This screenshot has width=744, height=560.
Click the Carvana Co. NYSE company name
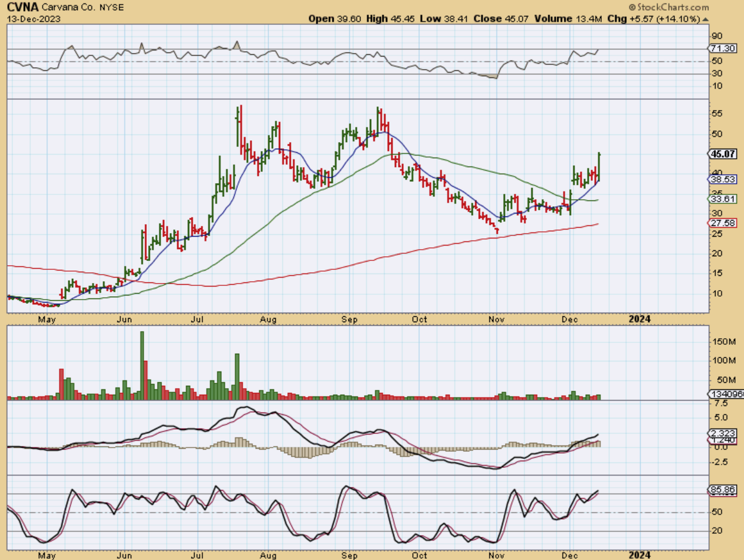click(76, 8)
